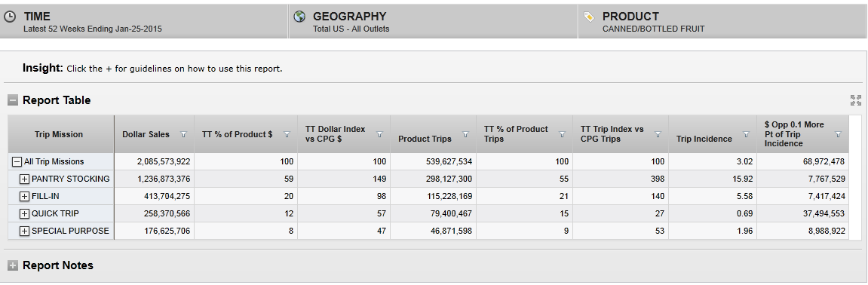
Task: Open the Product Trips column filter
Action: pyautogui.click(x=465, y=134)
